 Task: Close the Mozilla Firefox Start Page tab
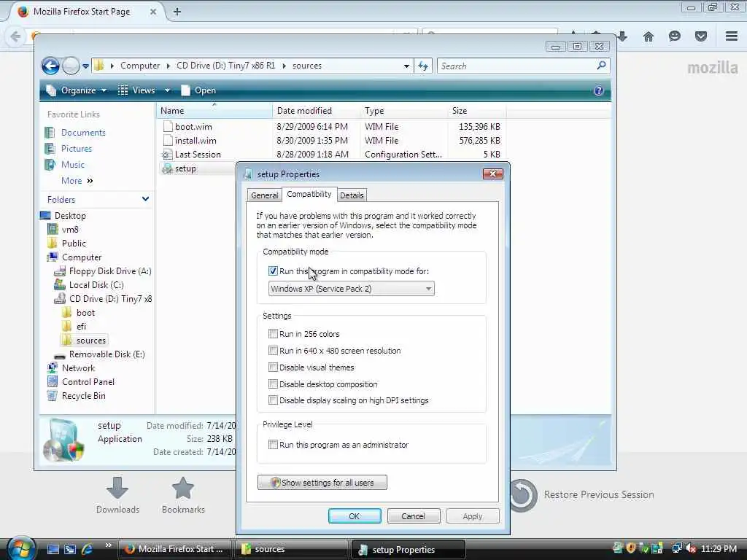[153, 12]
